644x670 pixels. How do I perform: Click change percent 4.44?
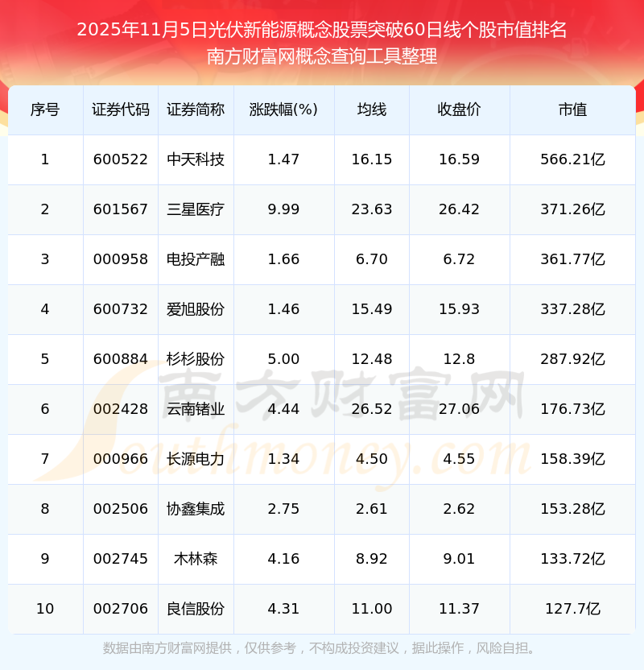click(x=283, y=409)
